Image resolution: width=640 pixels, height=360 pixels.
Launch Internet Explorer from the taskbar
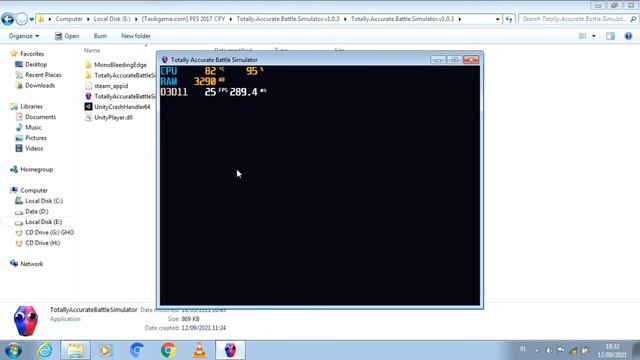point(44,350)
